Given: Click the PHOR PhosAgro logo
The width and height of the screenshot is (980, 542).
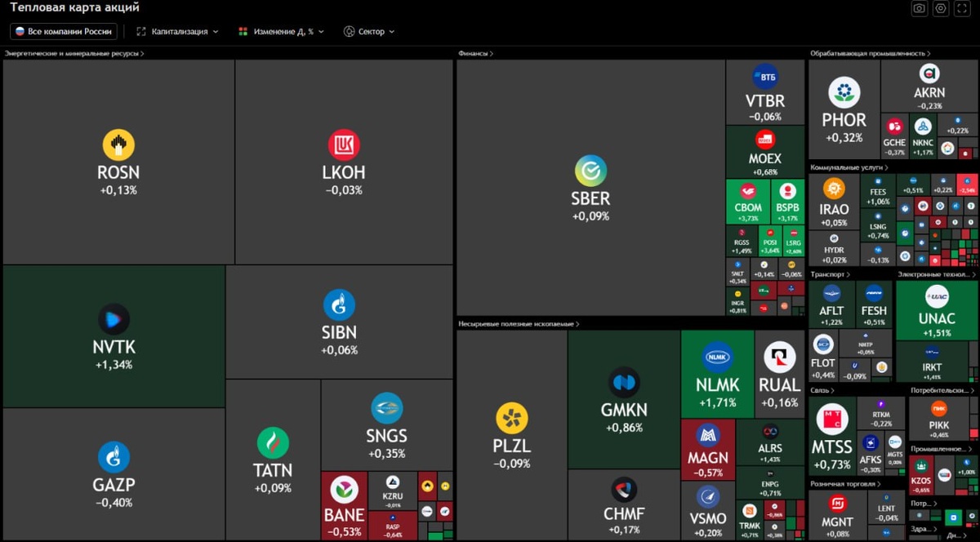Looking at the screenshot, I should click(x=844, y=93).
